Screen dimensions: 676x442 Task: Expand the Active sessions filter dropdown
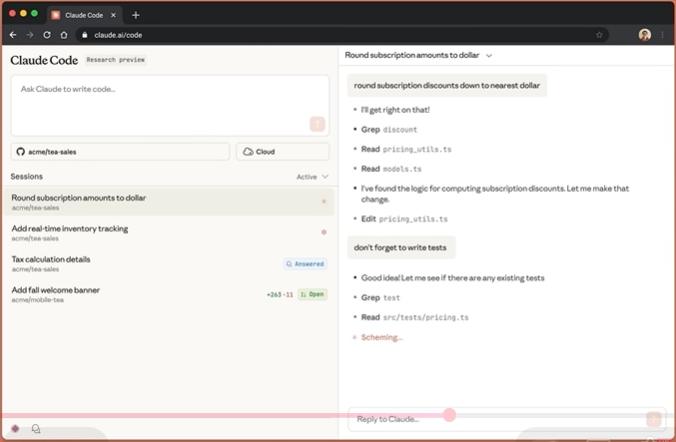312,177
